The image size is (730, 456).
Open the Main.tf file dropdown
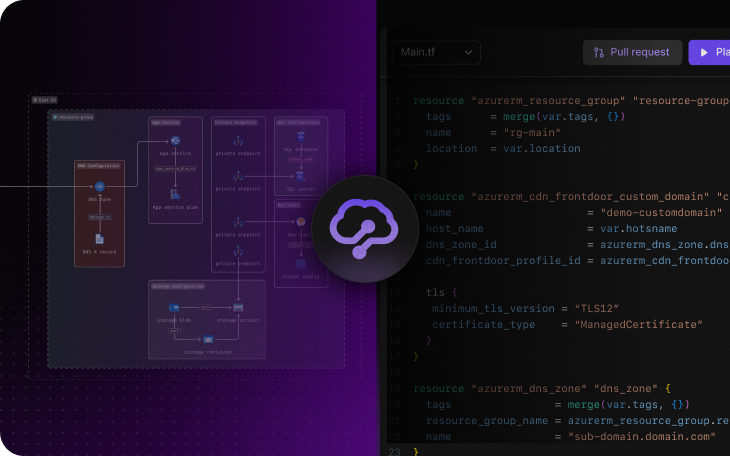coord(436,52)
